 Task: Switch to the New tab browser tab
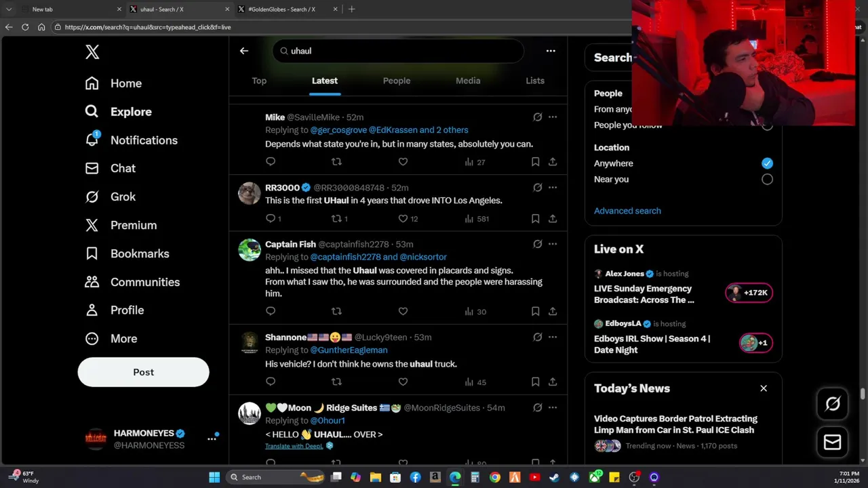(x=71, y=9)
